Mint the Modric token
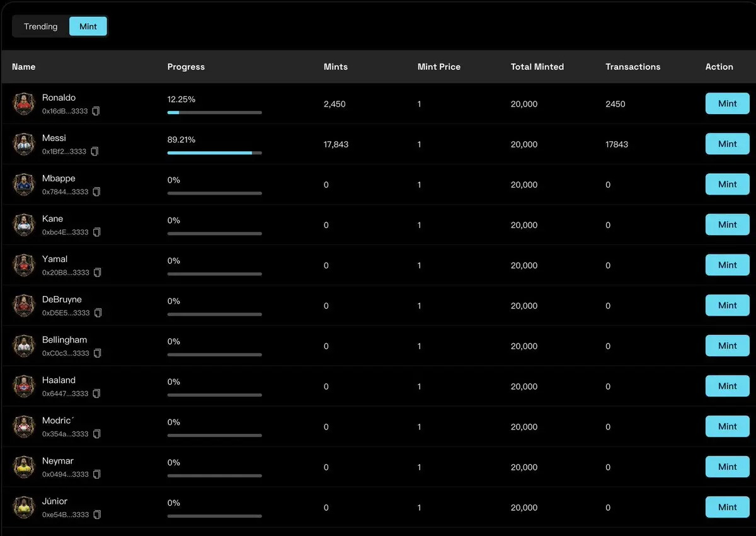Image resolution: width=756 pixels, height=536 pixels. [x=728, y=426]
